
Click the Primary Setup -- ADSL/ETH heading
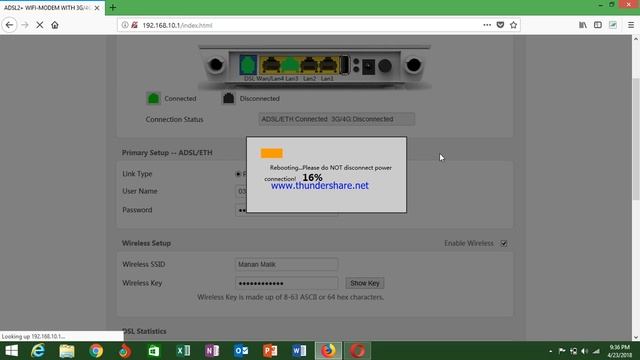tap(167, 153)
